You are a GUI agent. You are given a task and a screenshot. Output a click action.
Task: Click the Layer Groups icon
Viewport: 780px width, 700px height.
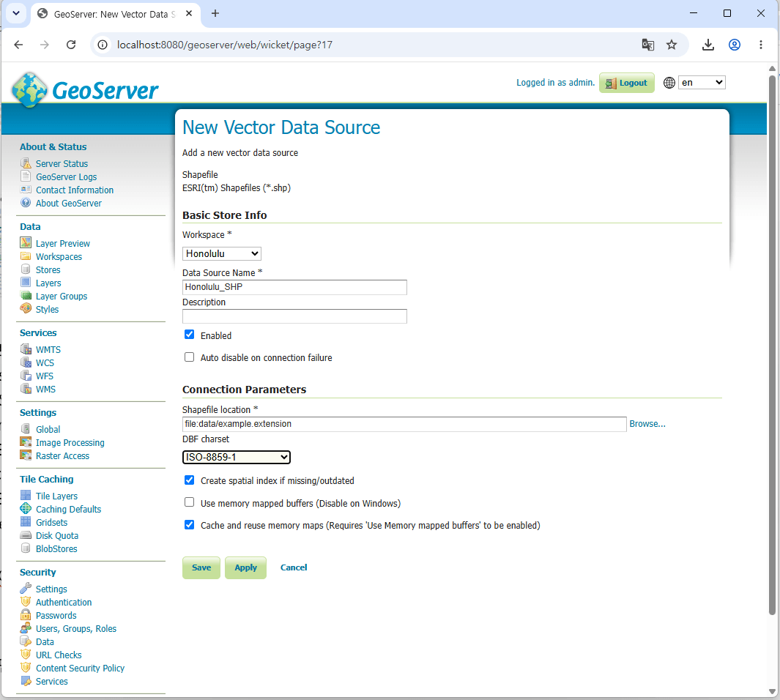pos(26,295)
